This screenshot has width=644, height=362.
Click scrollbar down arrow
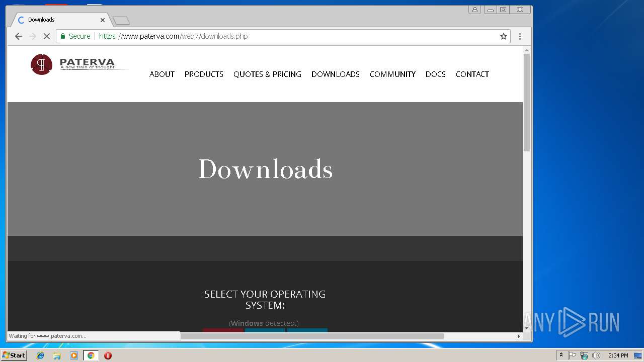[527, 328]
